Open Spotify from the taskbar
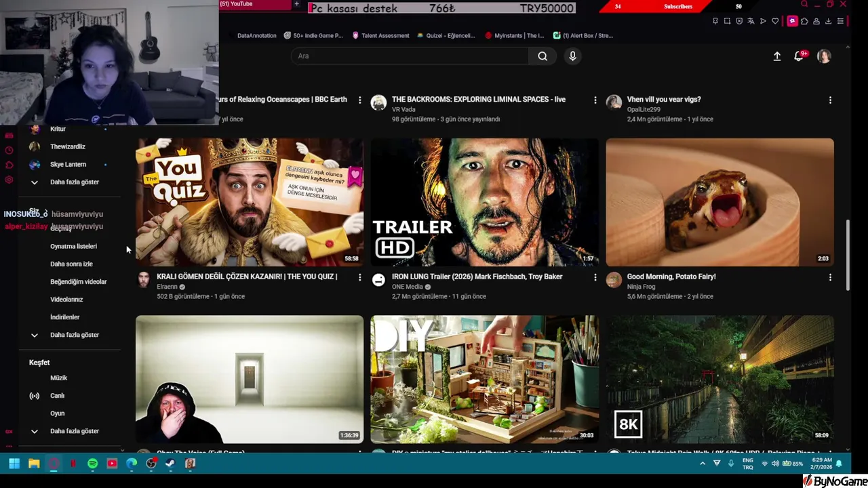 coord(92,464)
